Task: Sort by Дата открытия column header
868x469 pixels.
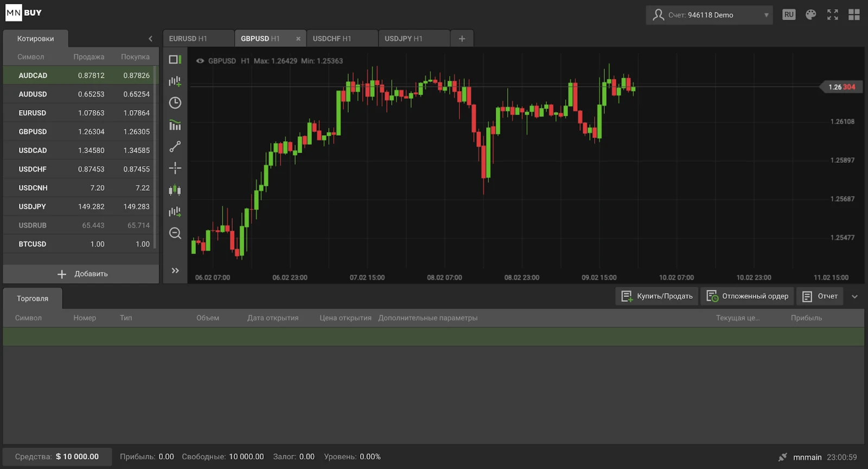Action: click(x=273, y=318)
